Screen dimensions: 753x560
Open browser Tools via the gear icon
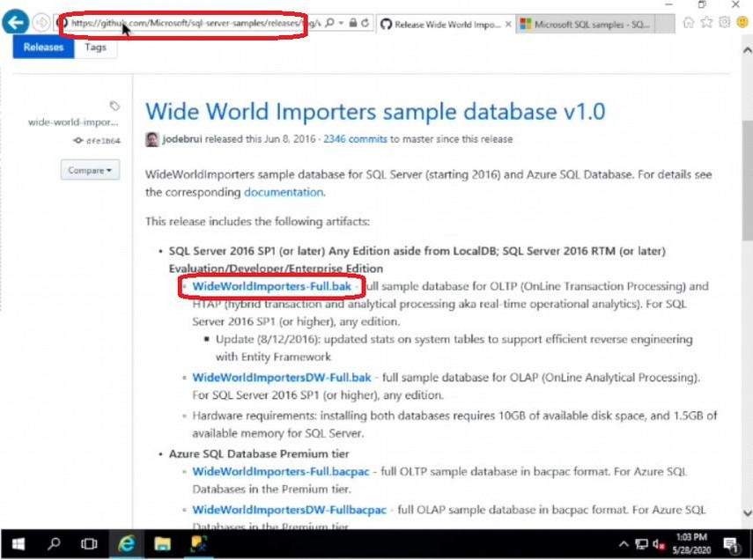(x=724, y=22)
